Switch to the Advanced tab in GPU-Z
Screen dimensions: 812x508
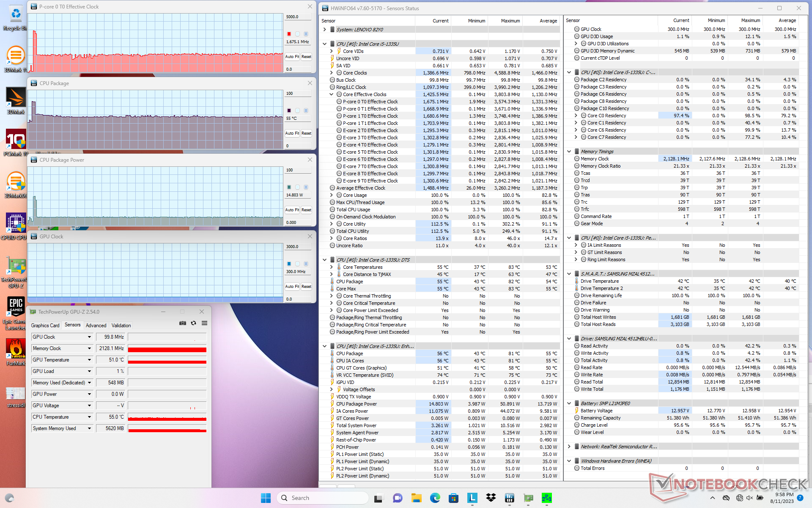pos(96,325)
